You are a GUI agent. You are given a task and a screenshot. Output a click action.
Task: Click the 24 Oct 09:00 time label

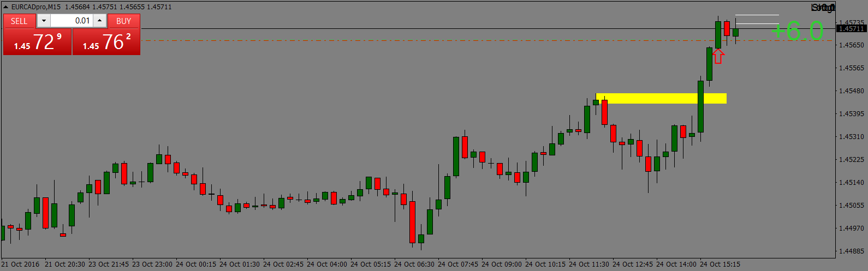tap(502, 264)
